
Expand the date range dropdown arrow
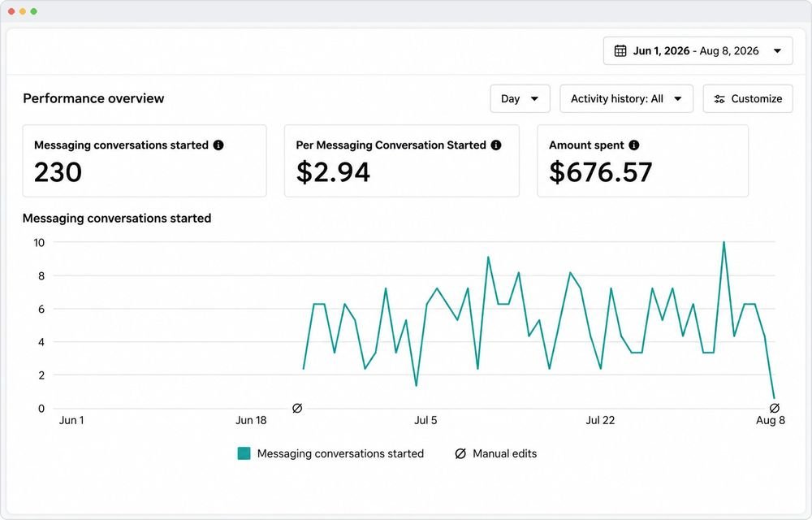pyautogui.click(x=777, y=50)
